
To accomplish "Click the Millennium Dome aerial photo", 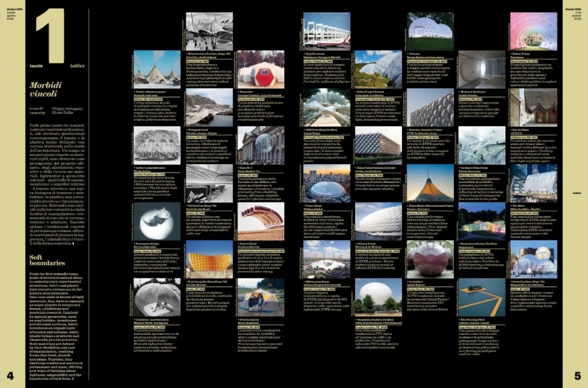I will point(326,257).
